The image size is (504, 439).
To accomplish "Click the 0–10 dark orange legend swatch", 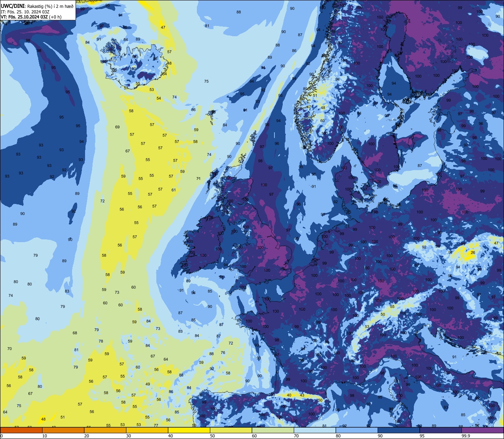I will pos(21,430).
